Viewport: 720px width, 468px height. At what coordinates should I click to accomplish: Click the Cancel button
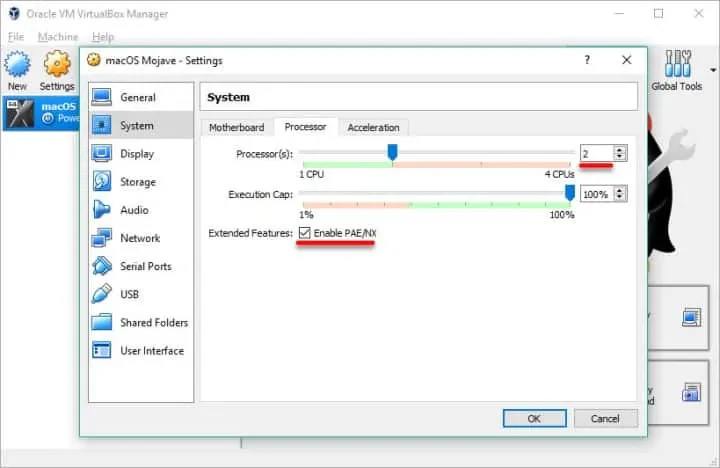tap(605, 418)
